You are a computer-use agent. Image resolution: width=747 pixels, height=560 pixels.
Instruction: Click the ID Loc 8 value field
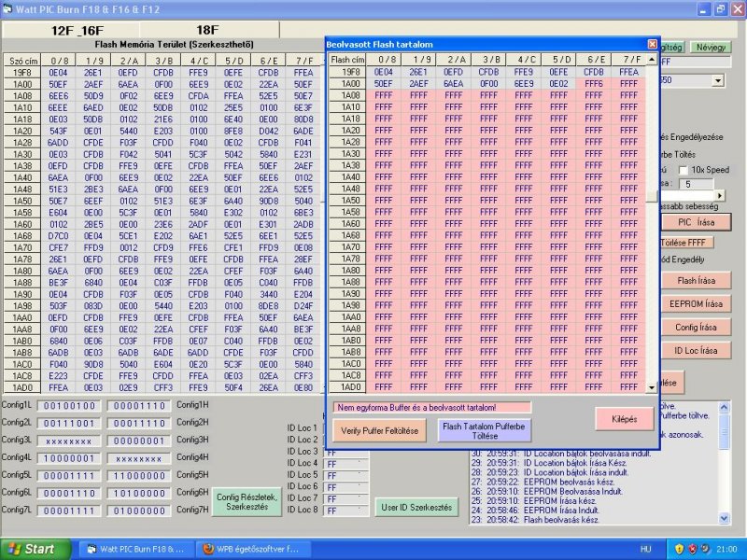pos(345,511)
